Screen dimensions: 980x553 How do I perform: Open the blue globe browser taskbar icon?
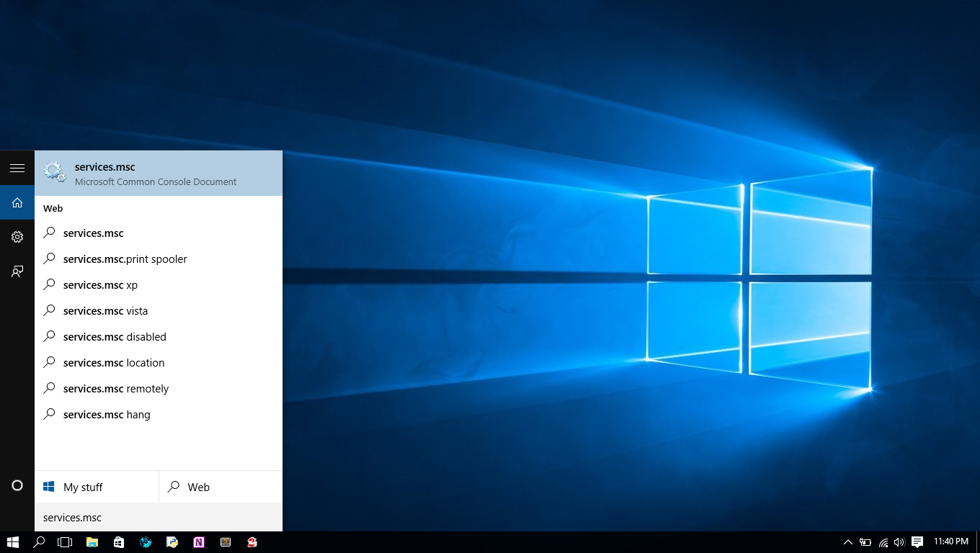(146, 542)
